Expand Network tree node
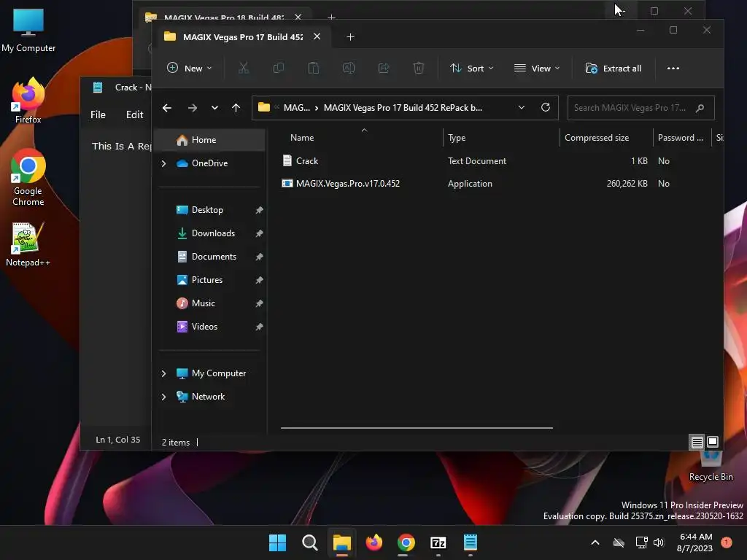This screenshot has width=747, height=560. (164, 397)
